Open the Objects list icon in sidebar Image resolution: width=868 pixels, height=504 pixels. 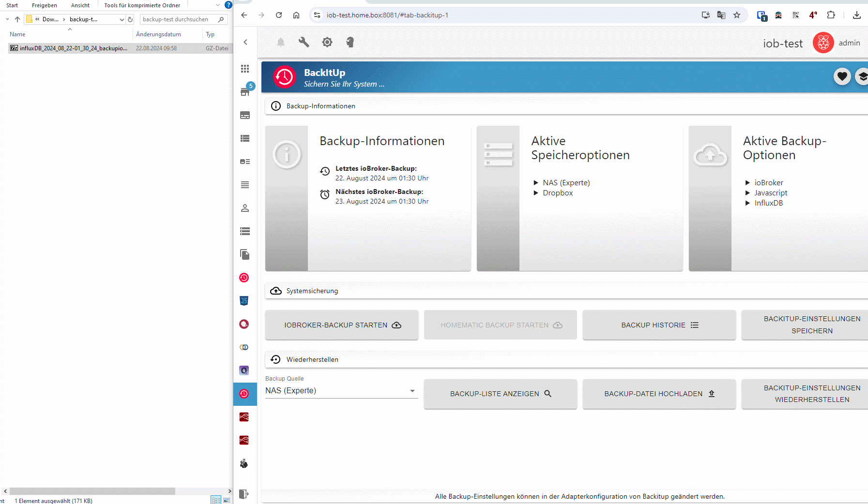pos(245,138)
